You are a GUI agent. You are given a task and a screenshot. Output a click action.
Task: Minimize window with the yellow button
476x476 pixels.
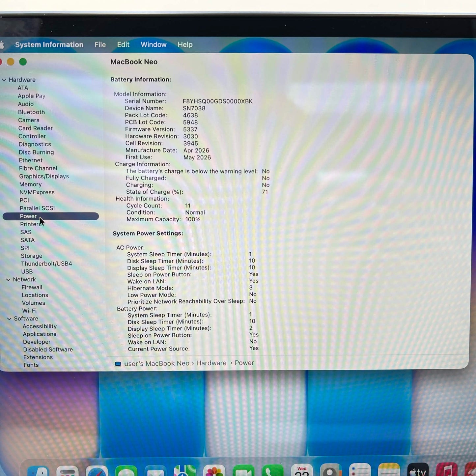pyautogui.click(x=11, y=62)
